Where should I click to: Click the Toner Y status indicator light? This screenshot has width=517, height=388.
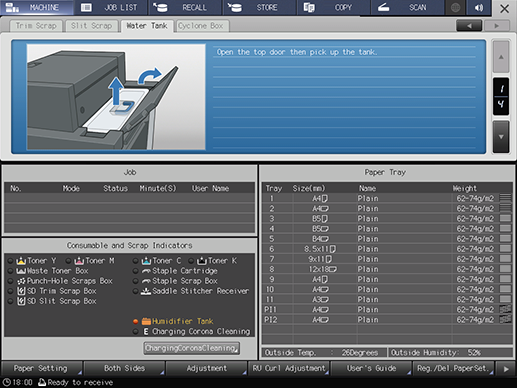point(11,261)
